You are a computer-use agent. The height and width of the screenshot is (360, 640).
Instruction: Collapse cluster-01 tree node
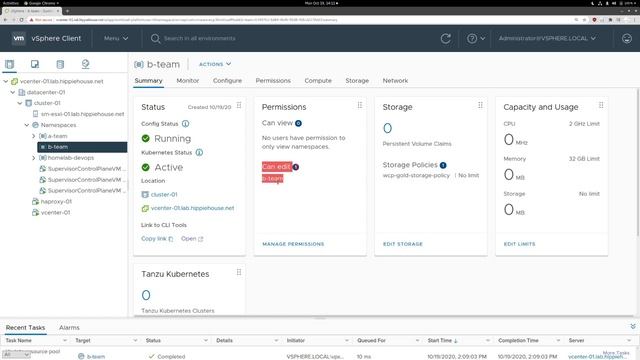(x=20, y=103)
